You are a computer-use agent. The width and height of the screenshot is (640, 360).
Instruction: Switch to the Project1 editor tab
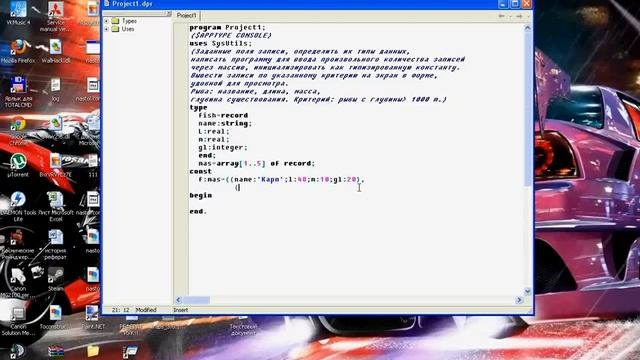pos(186,16)
